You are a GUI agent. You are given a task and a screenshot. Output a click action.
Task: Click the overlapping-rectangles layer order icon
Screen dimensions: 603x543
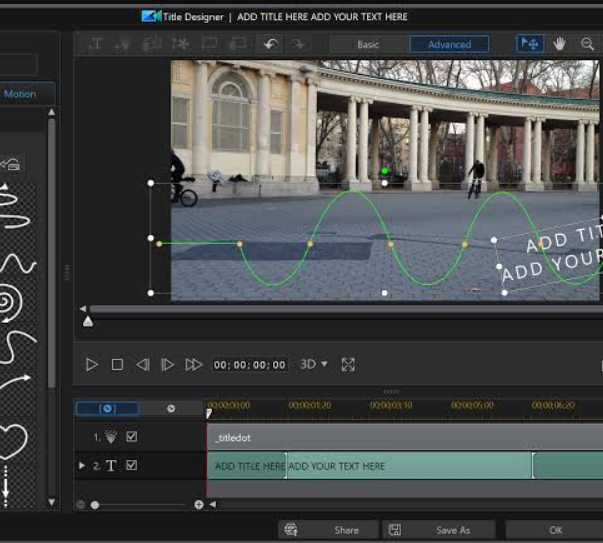[x=237, y=45]
